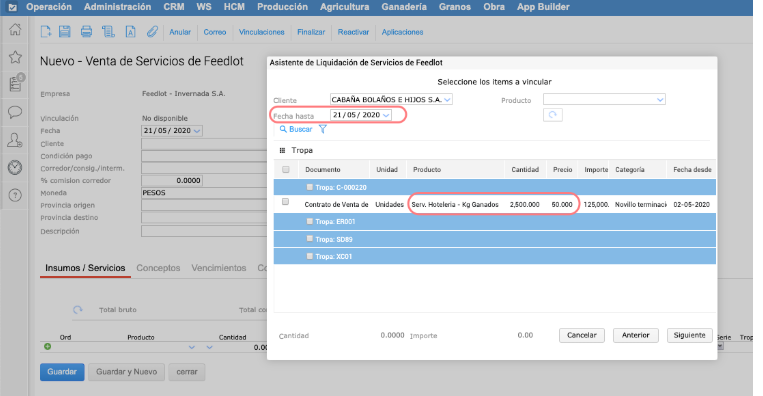This screenshot has width=763, height=396.
Task: Open the tasks clipboard icon with badge
Action: (16, 83)
